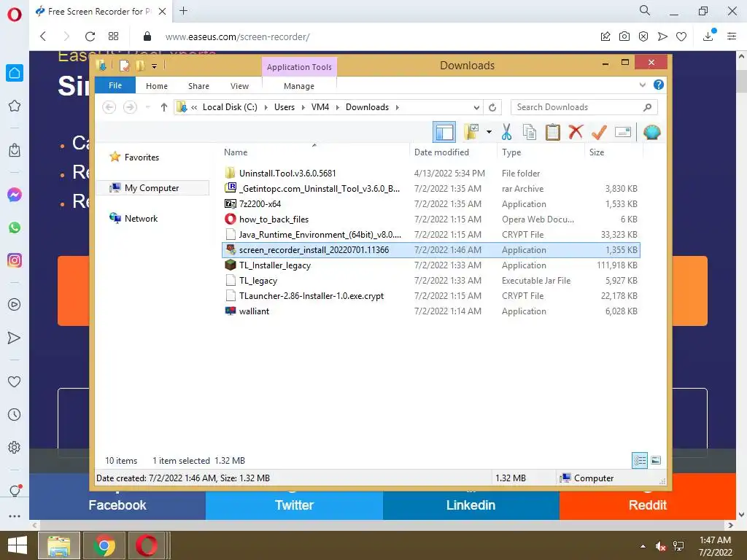
Task: Open Instagram in Opera sidebar
Action: pyautogui.click(x=15, y=260)
